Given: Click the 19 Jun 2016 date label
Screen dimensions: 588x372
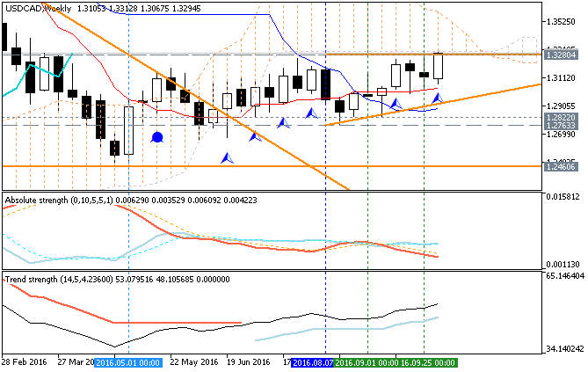Looking at the screenshot, I should (x=248, y=362).
